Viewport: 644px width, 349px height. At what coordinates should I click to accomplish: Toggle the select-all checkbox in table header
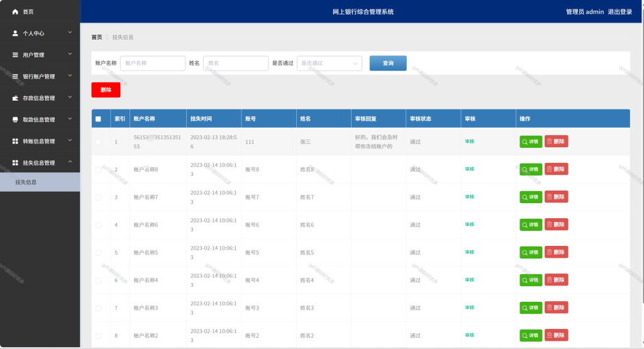(x=98, y=119)
